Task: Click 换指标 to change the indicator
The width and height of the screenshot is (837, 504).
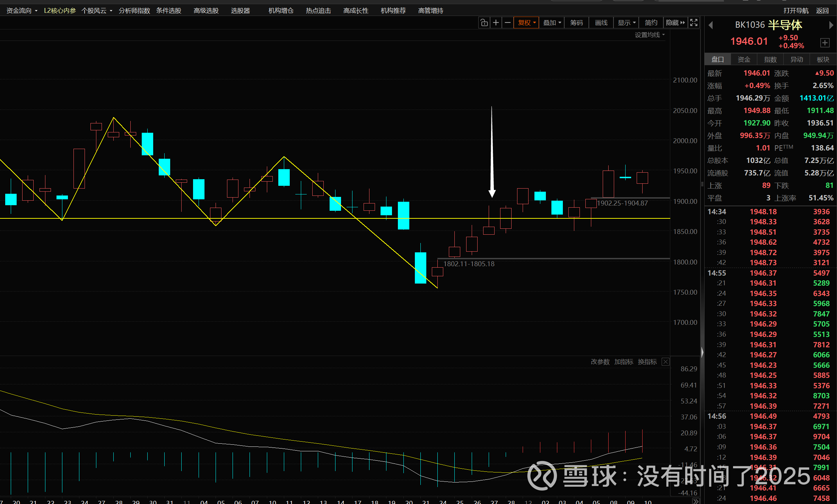Action: (x=647, y=362)
